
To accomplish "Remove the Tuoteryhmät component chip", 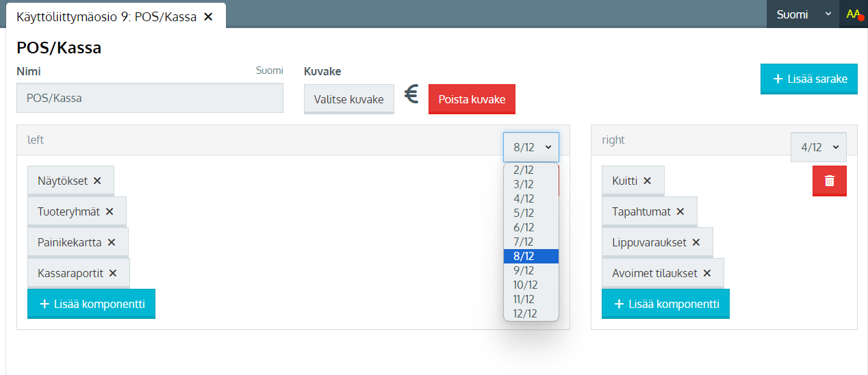I will [x=110, y=211].
